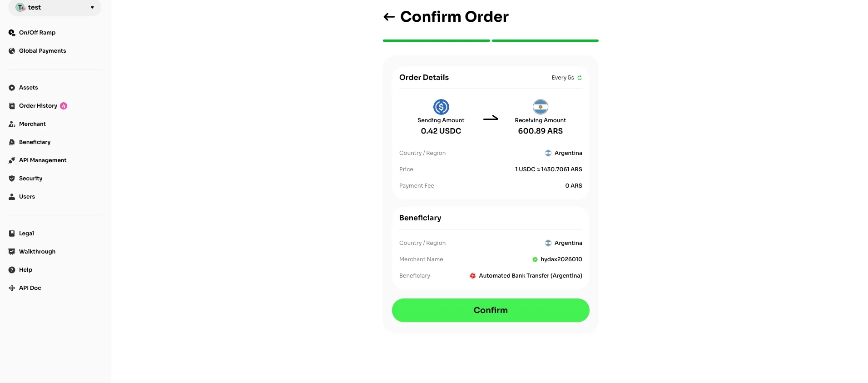Go to the Assets page
This screenshot has width=868, height=383.
23,88
